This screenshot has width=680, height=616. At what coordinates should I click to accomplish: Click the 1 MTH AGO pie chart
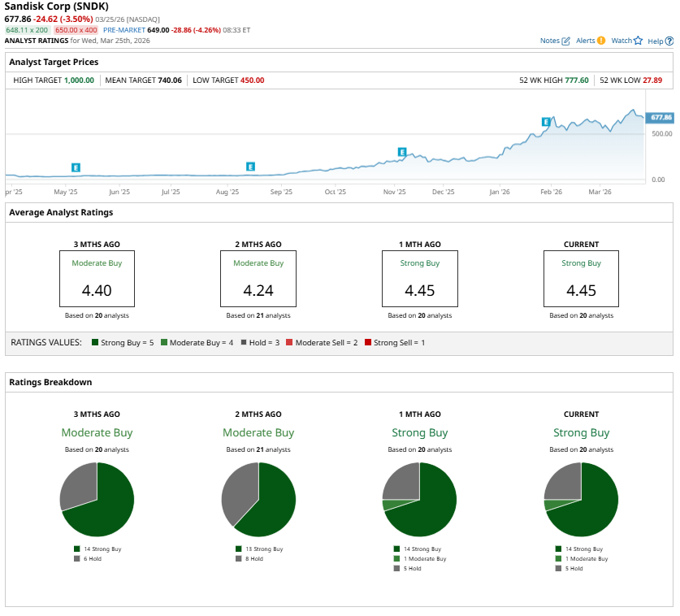click(420, 499)
